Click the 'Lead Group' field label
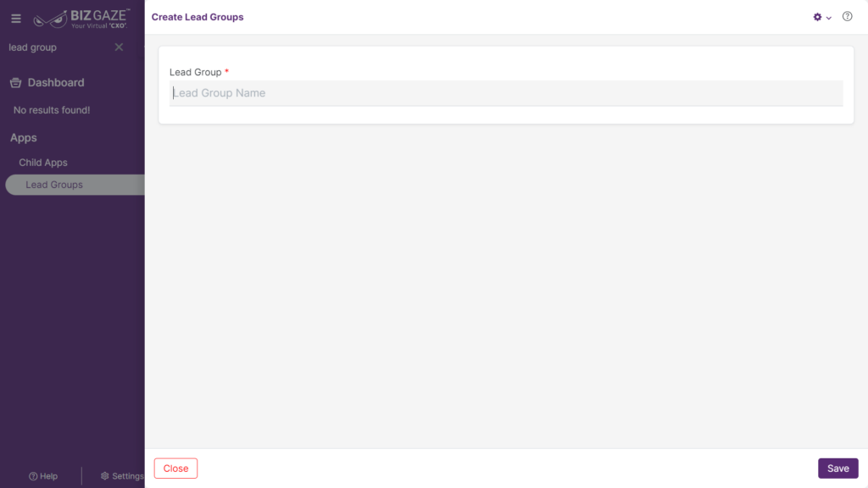The height and width of the screenshot is (488, 868). 196,72
